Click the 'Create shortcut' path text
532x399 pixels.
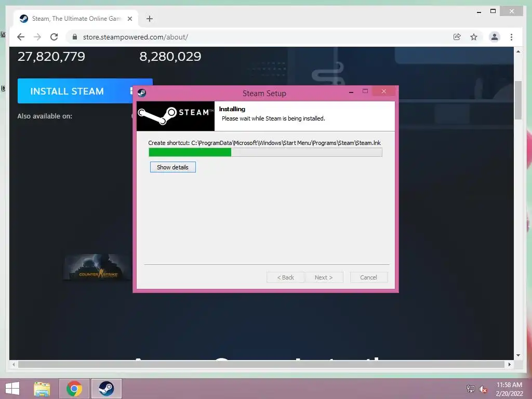tap(264, 143)
